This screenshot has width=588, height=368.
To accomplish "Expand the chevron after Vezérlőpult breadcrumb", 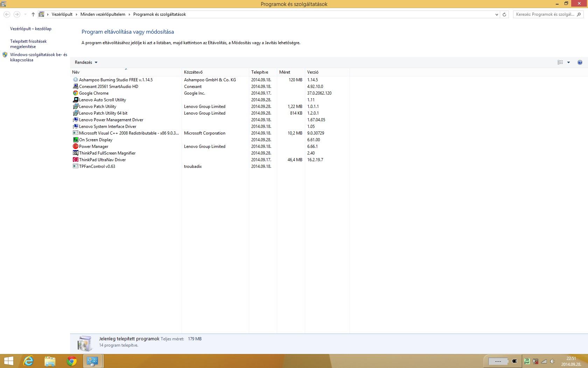I will [x=77, y=14].
